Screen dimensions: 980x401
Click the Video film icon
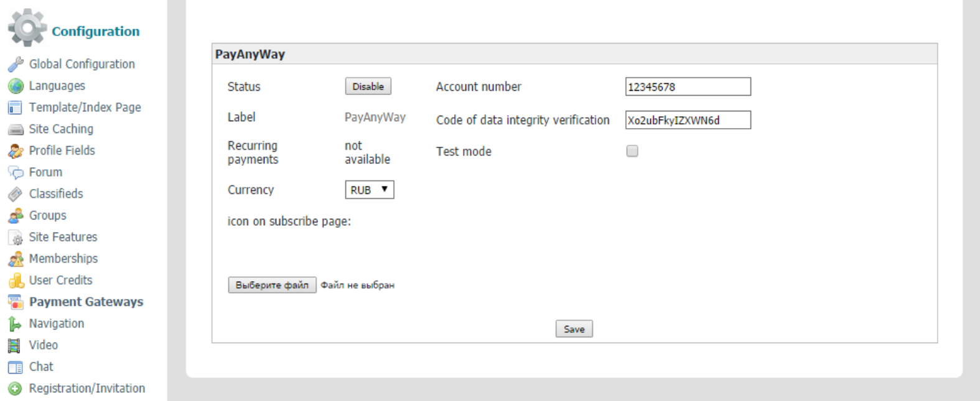pyautogui.click(x=14, y=346)
